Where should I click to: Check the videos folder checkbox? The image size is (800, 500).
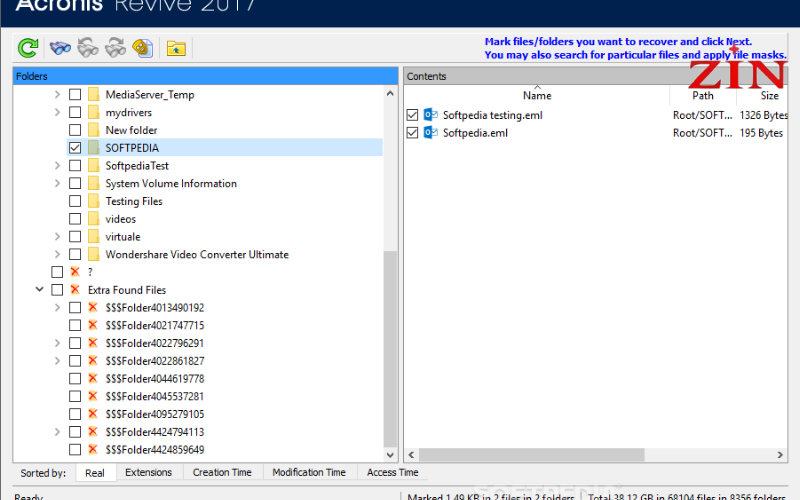click(75, 219)
